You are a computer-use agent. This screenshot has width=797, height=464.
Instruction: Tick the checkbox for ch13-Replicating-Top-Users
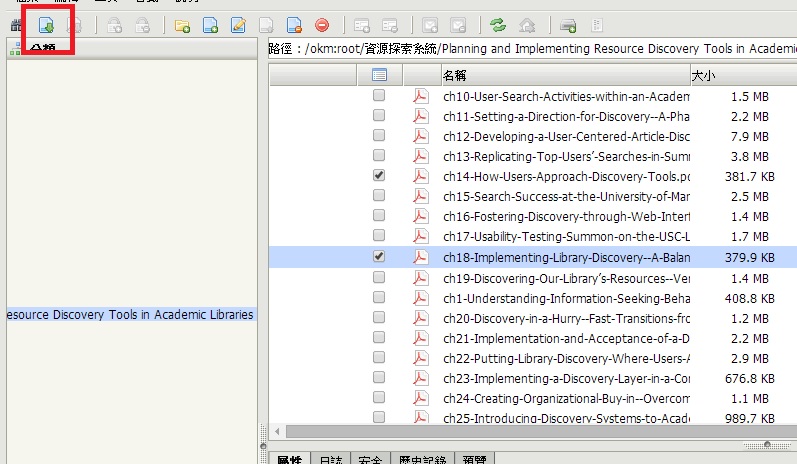(x=379, y=155)
